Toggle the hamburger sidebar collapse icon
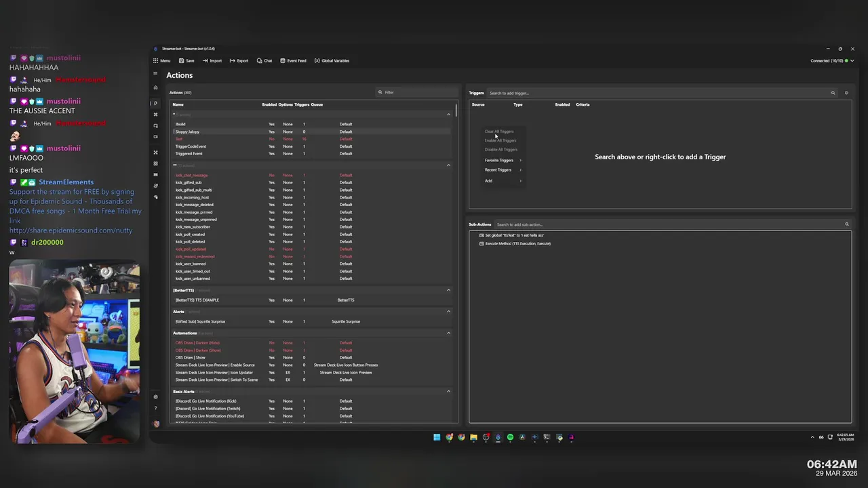868x488 pixels. click(155, 74)
